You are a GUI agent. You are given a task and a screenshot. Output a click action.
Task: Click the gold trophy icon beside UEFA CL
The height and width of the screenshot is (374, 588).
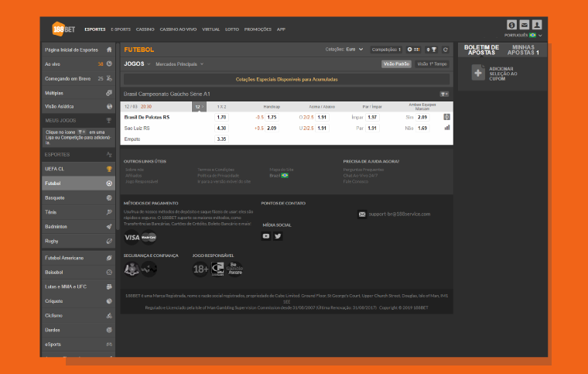pyautogui.click(x=109, y=169)
